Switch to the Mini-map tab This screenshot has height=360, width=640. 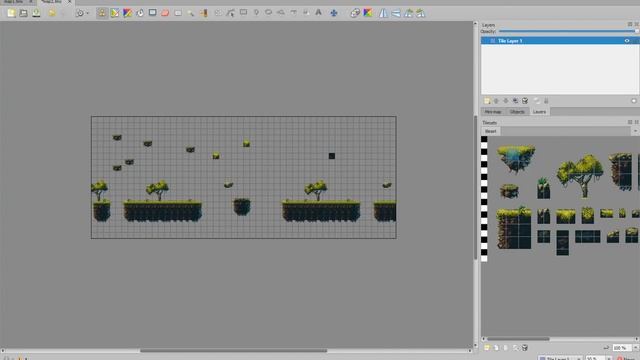tap(493, 112)
